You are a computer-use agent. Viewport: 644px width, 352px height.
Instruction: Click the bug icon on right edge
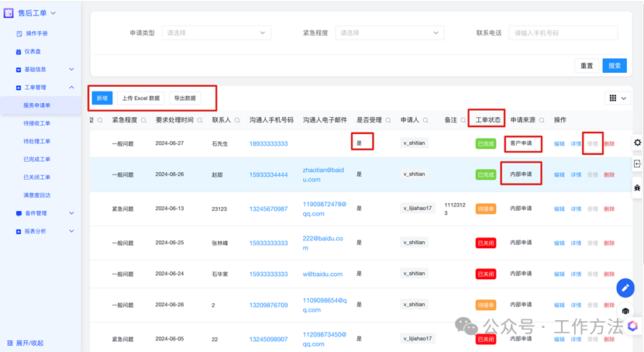pyautogui.click(x=637, y=188)
